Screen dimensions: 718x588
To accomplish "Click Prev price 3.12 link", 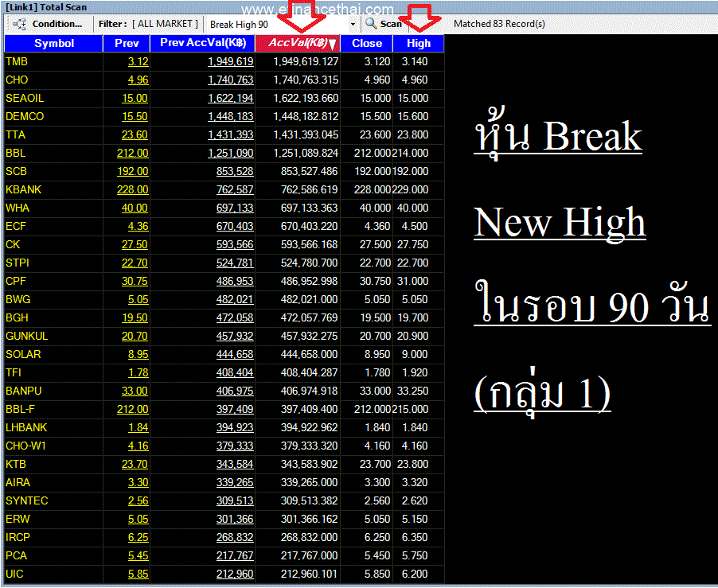I will [x=139, y=61].
